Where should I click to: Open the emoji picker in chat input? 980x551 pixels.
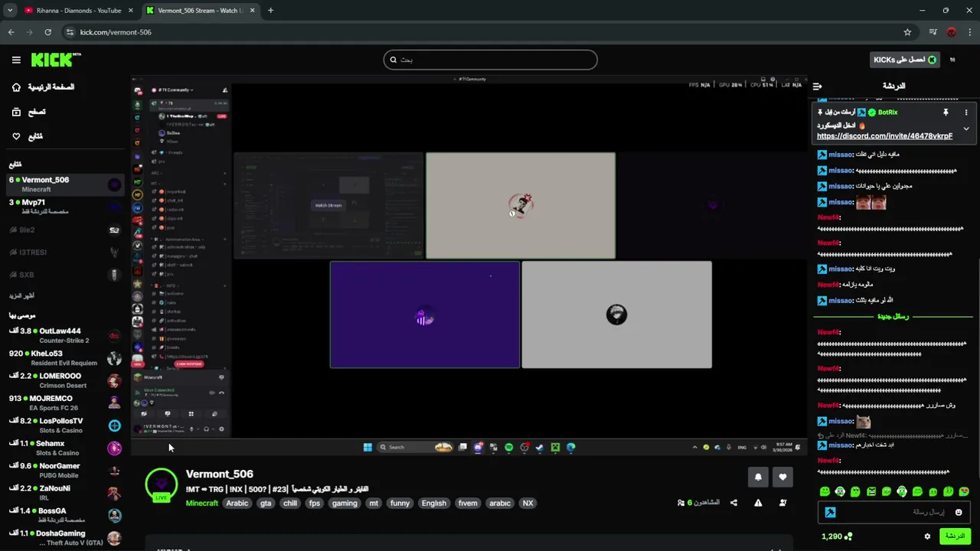959,512
